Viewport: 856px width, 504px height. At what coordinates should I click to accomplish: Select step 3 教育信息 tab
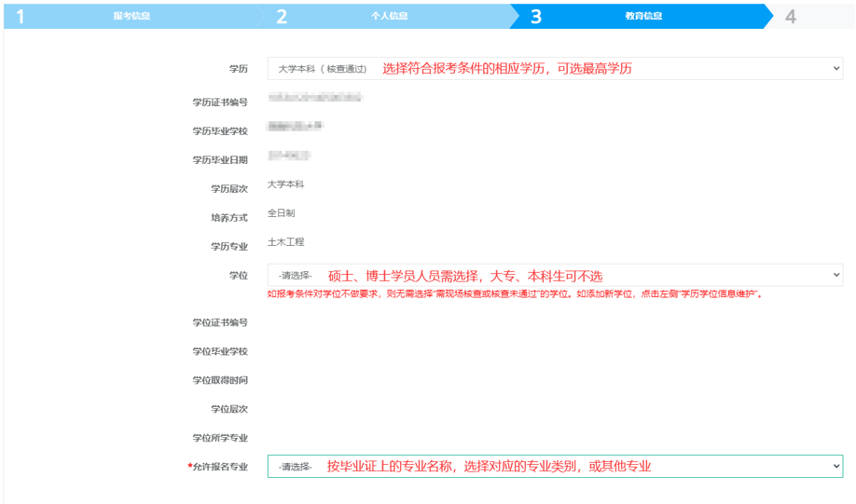click(643, 16)
